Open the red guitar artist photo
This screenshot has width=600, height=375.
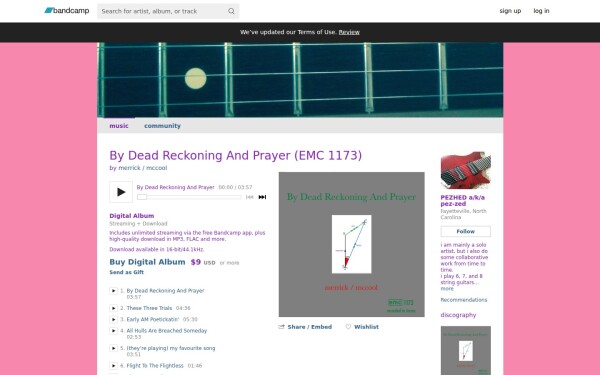point(465,171)
